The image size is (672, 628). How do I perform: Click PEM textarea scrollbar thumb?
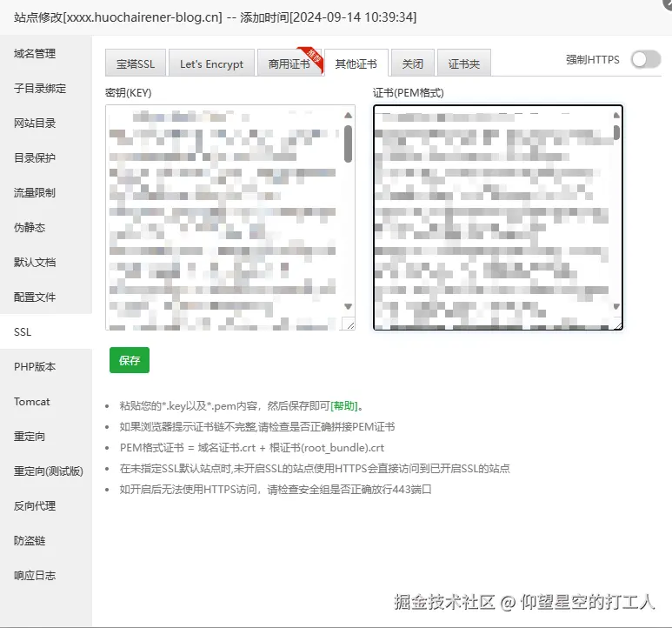616,132
